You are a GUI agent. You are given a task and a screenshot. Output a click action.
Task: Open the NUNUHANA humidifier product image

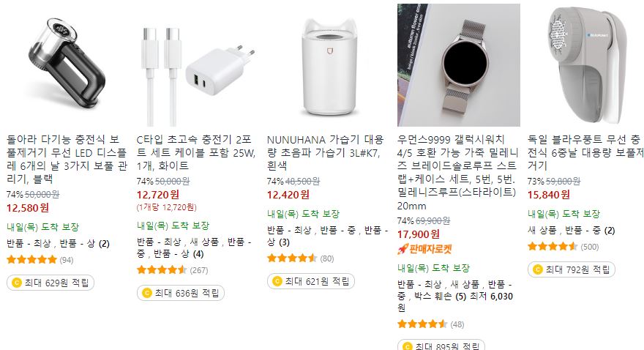[x=328, y=65]
